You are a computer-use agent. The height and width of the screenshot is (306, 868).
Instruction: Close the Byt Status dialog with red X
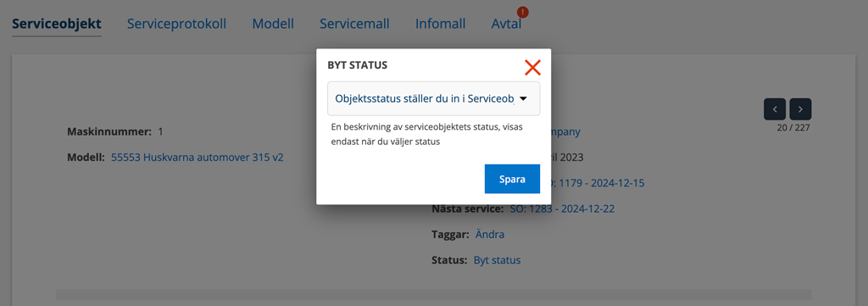coord(532,68)
